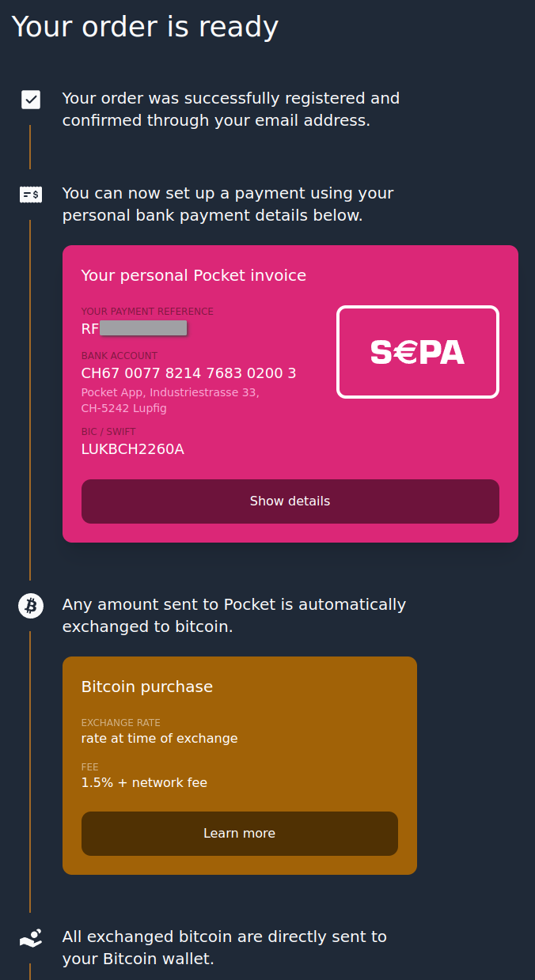
Task: Click 'directly sent to your Bitcoin wallet' text
Action: tap(225, 948)
